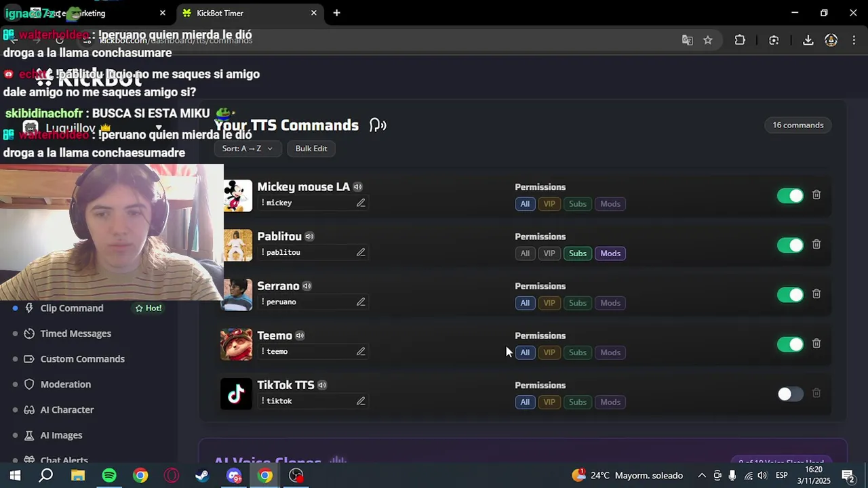Viewport: 868px width, 488px height.
Task: Play the Teemo voice preview
Action: coord(300,335)
